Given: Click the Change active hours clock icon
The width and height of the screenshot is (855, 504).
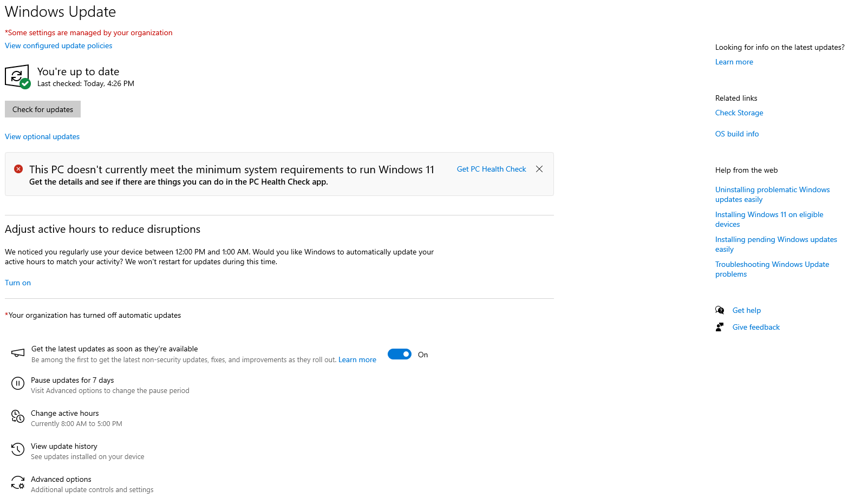Looking at the screenshot, I should tap(18, 416).
